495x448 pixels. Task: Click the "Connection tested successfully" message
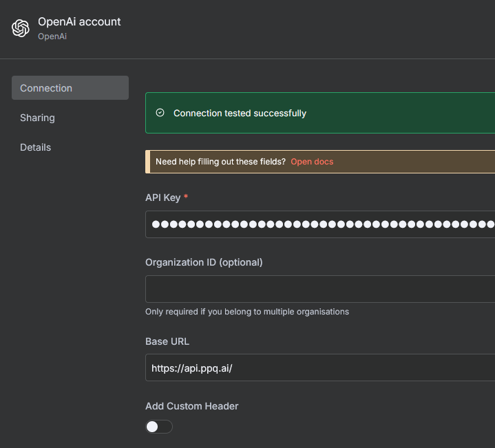point(240,113)
